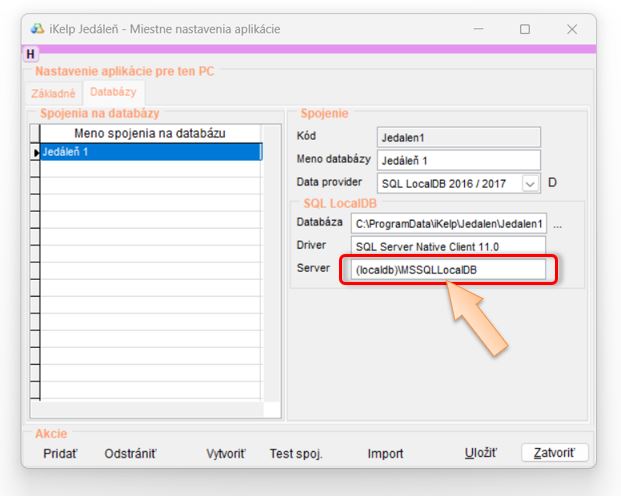The image size is (621, 501).
Task: Click the iKelp app icon in title bar
Action: (x=38, y=29)
